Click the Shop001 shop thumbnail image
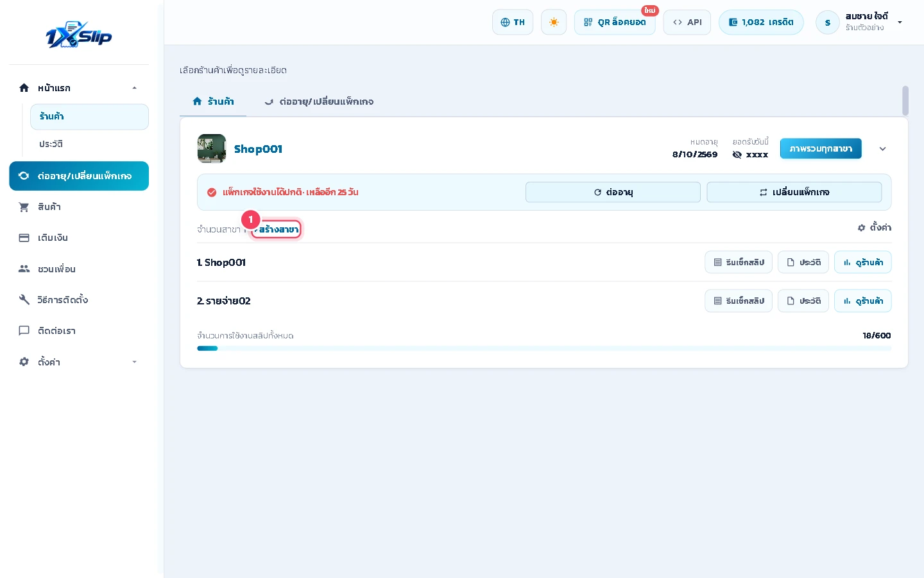 coord(212,149)
